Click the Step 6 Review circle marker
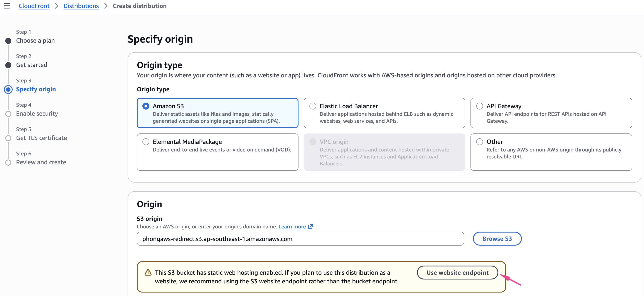Image resolution: width=644 pixels, height=296 pixels. [x=8, y=163]
